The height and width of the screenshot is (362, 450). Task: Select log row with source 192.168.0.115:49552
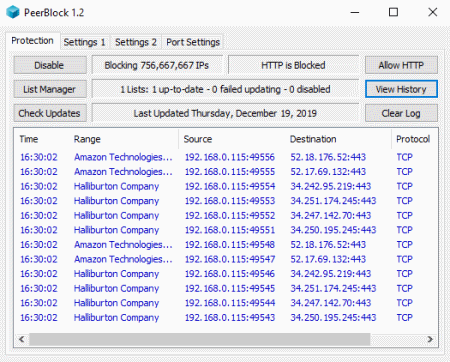pos(226,216)
